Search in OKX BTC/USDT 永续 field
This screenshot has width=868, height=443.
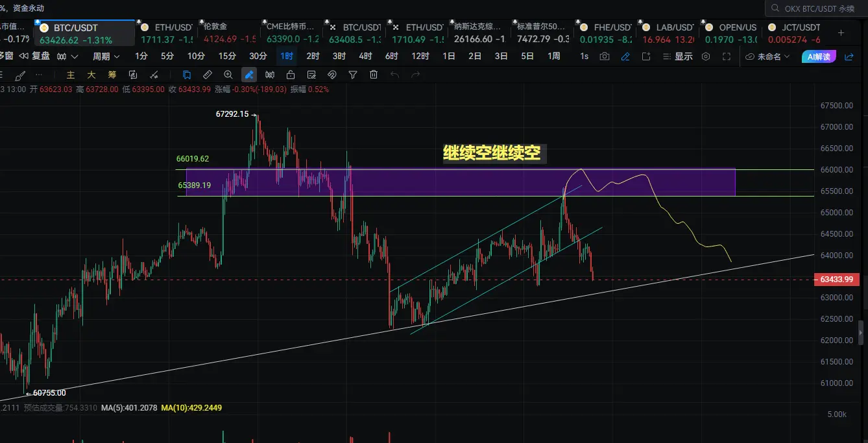click(x=816, y=9)
